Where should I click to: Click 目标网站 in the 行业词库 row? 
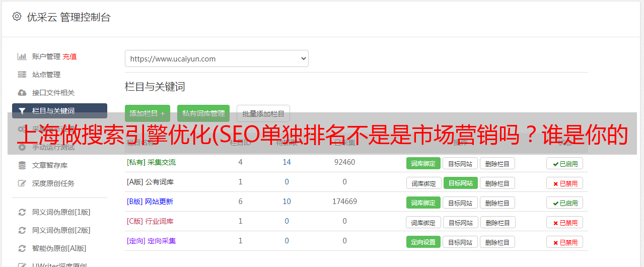[460, 222]
